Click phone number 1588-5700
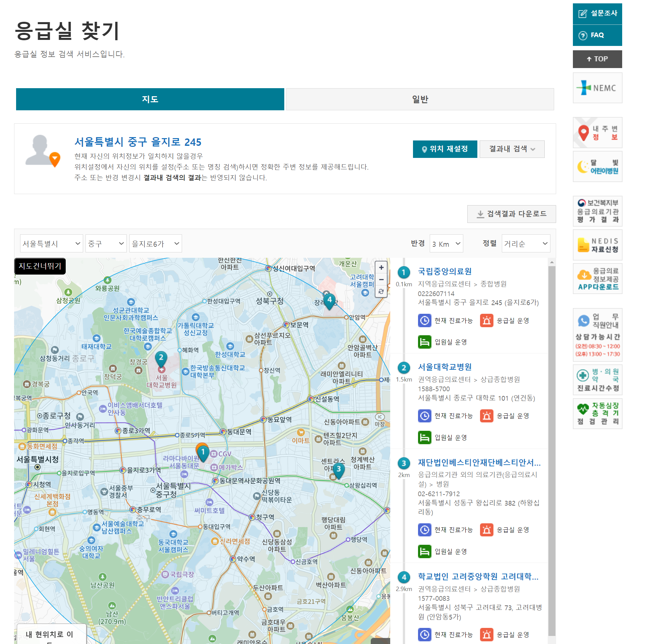651x644 pixels. click(434, 389)
